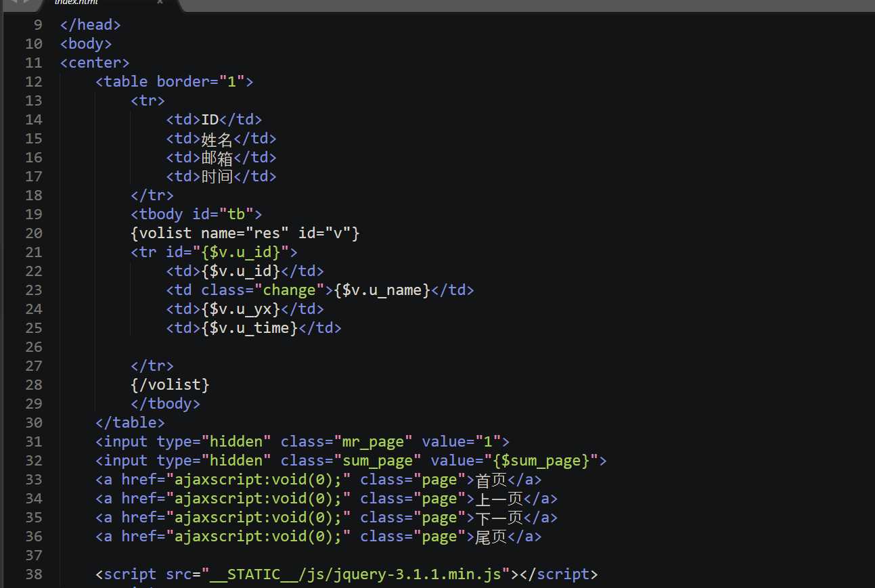The width and height of the screenshot is (875, 588).
Task: Select gutter line number 37
Action: click(34, 556)
